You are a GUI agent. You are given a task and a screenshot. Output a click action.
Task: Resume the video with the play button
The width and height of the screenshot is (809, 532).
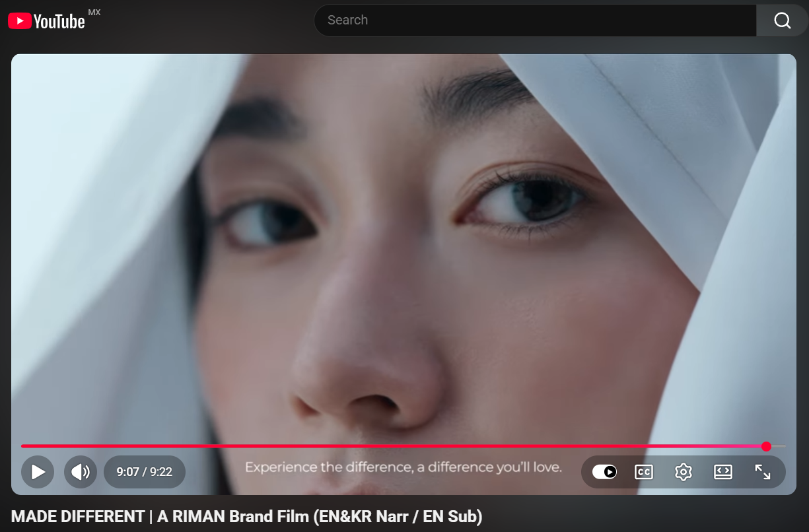coord(38,472)
